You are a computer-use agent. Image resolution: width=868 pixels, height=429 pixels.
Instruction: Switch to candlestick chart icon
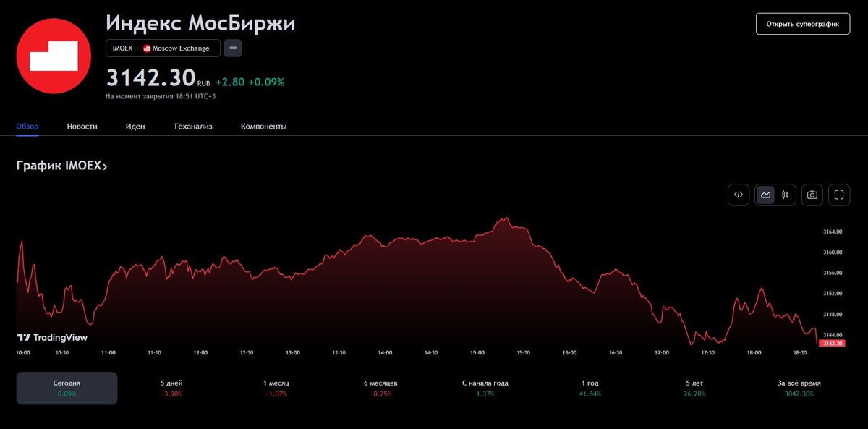785,195
